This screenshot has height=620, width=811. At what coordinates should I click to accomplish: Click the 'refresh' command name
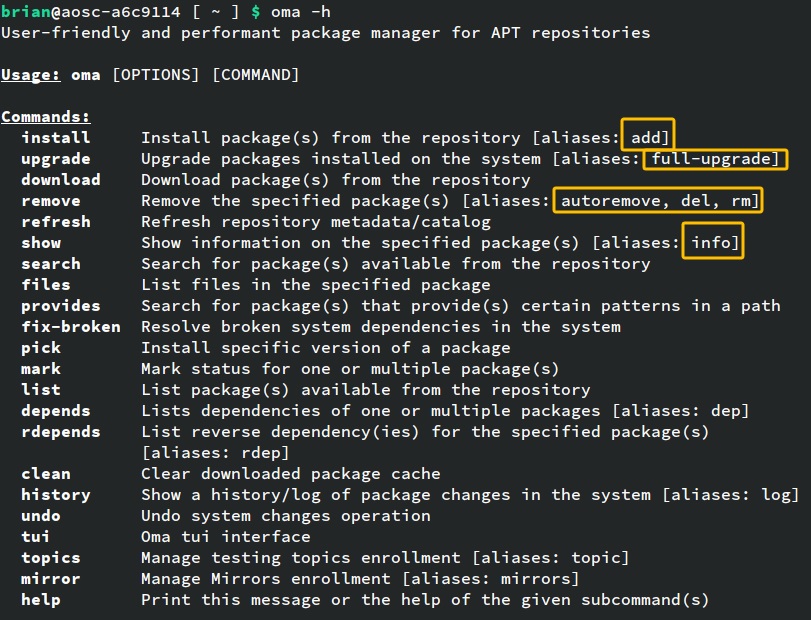56,222
